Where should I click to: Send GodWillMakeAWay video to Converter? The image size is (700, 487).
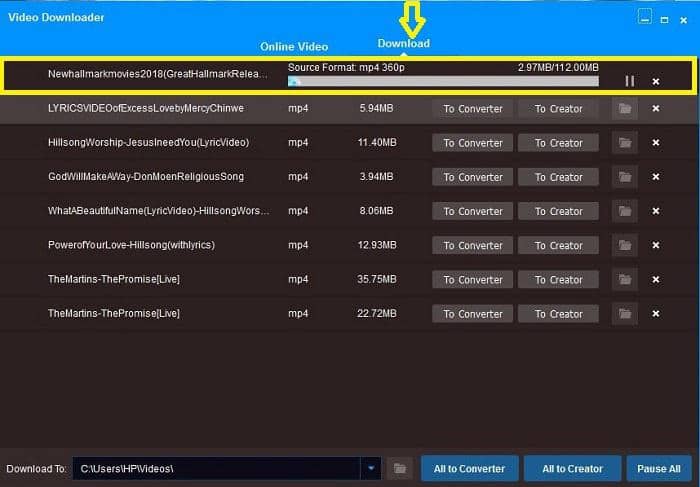[472, 177]
